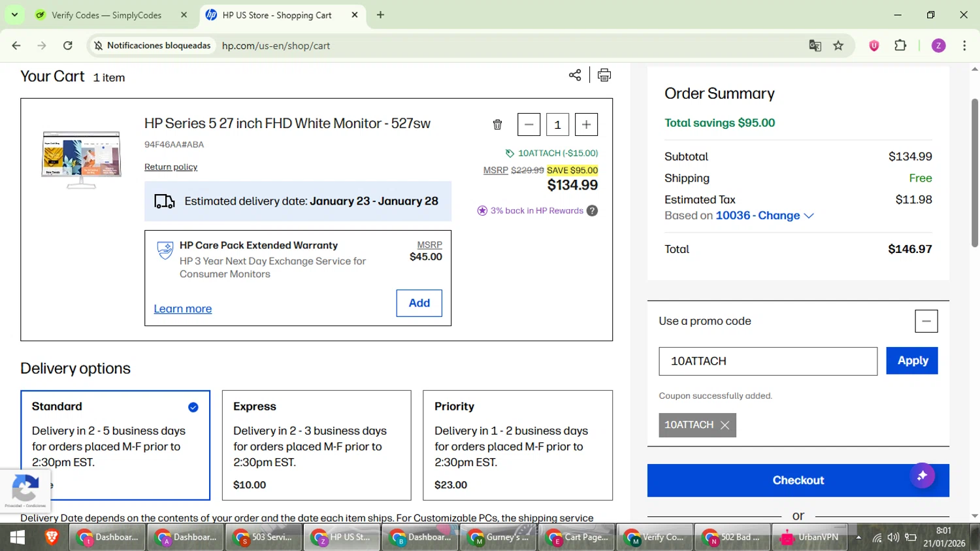Proceed with the Checkout button
The image size is (980, 551).
[798, 480]
